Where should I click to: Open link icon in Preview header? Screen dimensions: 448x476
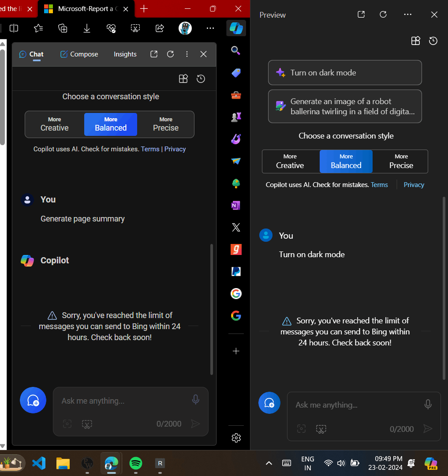click(x=361, y=15)
